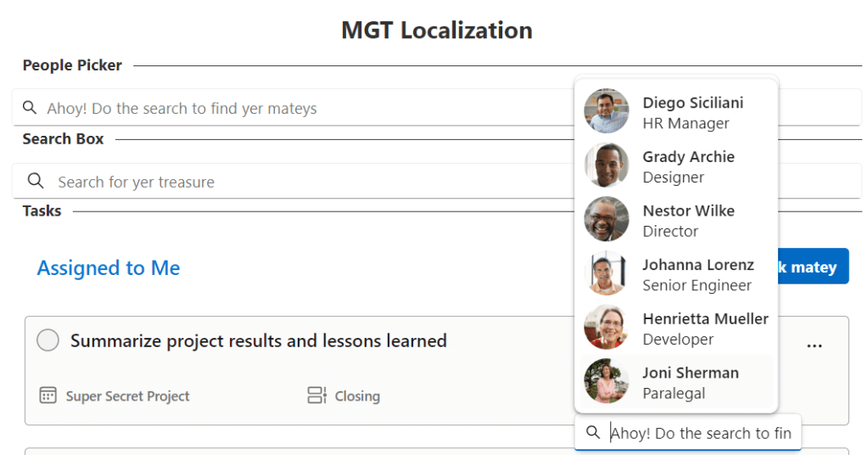
Task: Select Henrietta Mueller, Developer
Action: coord(704,329)
